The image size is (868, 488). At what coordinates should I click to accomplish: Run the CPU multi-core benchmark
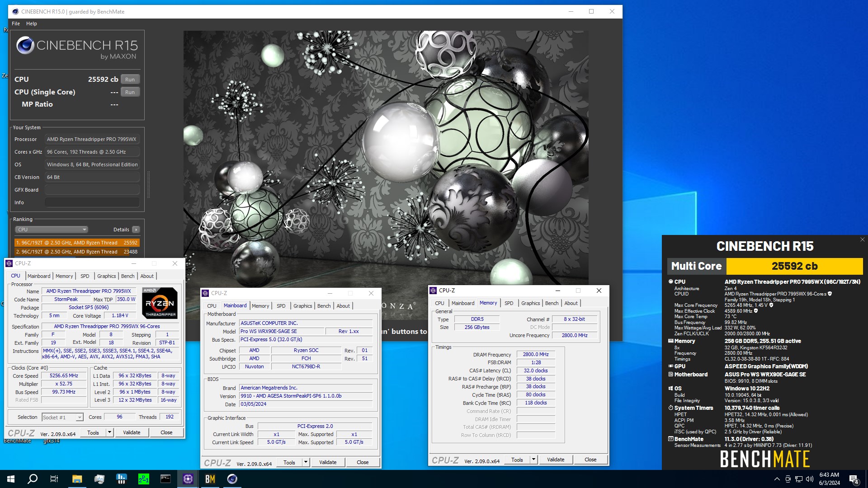[x=130, y=80]
